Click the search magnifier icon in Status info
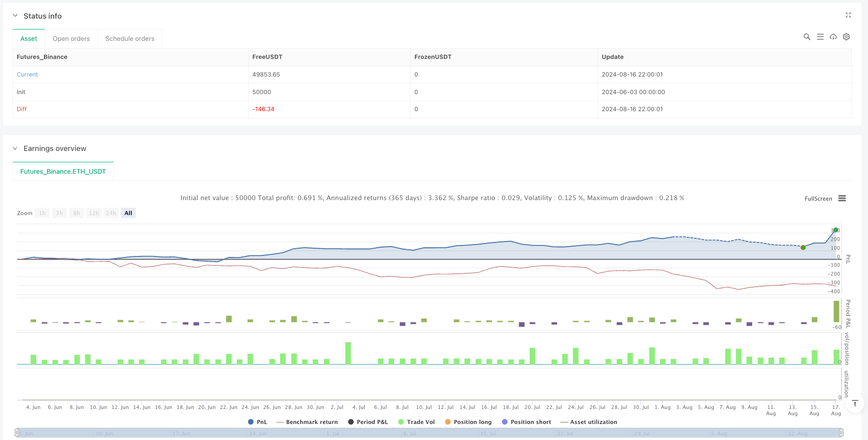Screen dimensions: 868x440 coord(806,37)
